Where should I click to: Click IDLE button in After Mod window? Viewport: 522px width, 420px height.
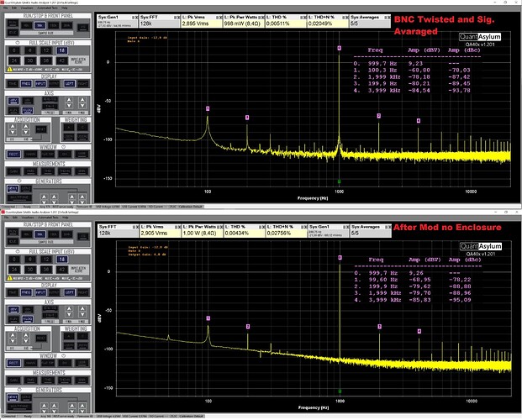tap(13, 241)
